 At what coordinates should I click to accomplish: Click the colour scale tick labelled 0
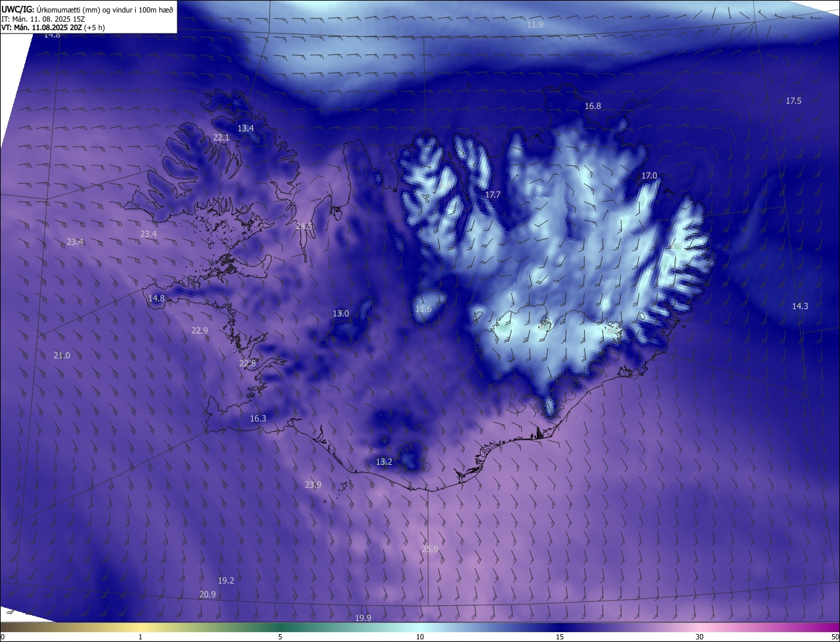tap(2, 637)
